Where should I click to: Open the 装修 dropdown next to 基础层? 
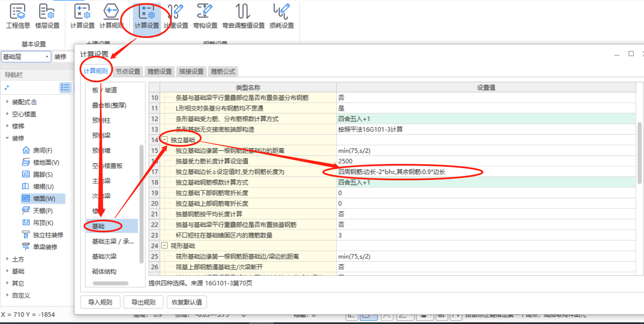[63, 56]
